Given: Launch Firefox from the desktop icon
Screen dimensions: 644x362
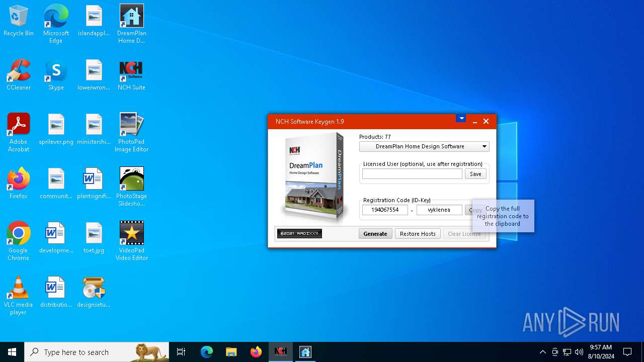Looking at the screenshot, I should pyautogui.click(x=19, y=184).
